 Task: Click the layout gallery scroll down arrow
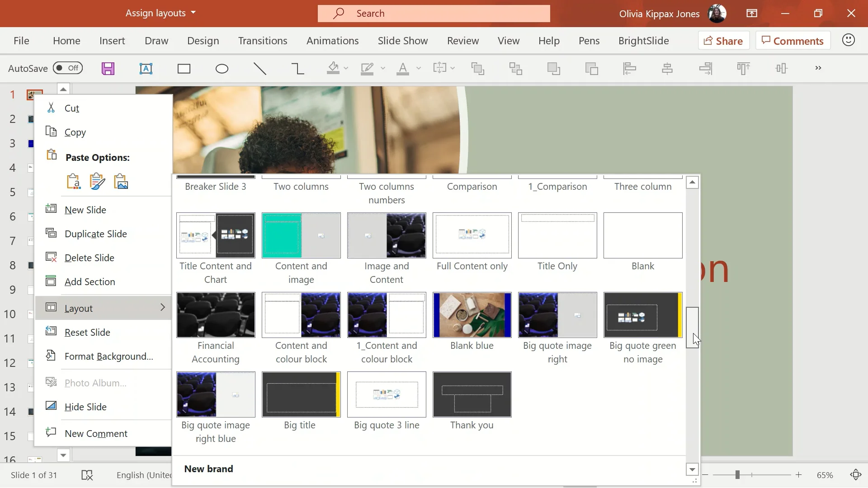[x=692, y=469]
